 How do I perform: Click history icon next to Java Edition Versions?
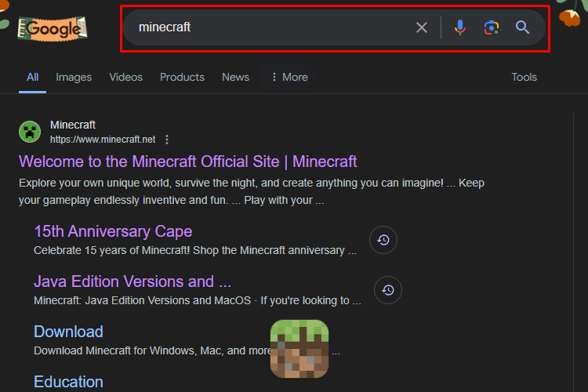click(x=388, y=290)
